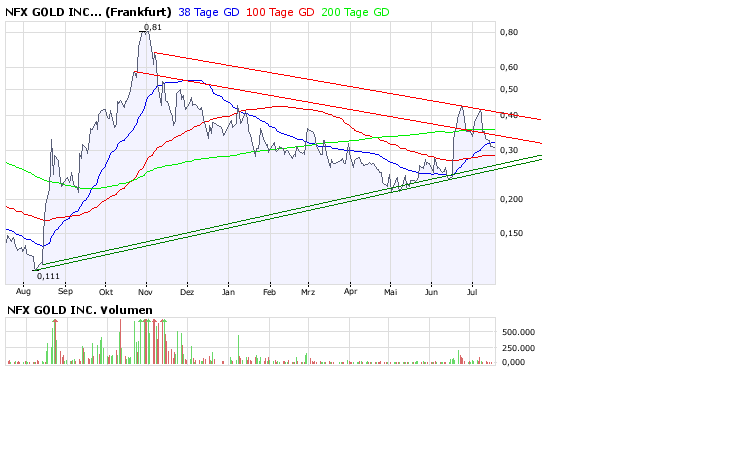Click the 0,81 peak price label
738x475 pixels.
(x=152, y=27)
